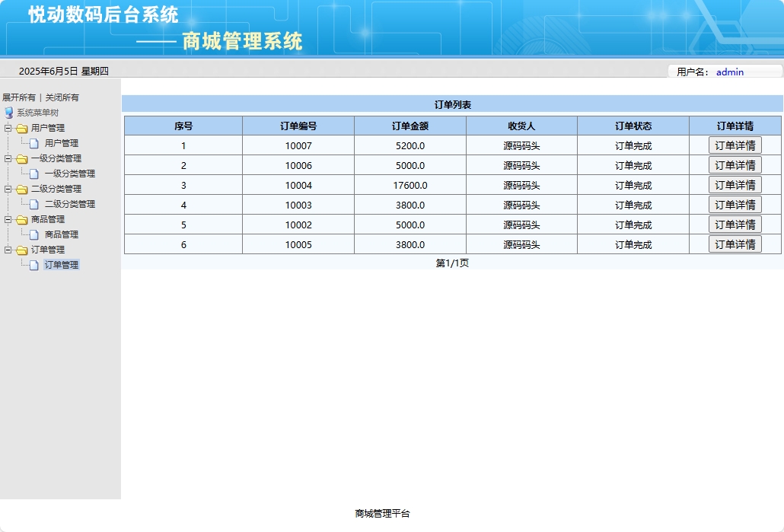
Task: Collapse the 一级分类管理 tree node
Action: 8,158
